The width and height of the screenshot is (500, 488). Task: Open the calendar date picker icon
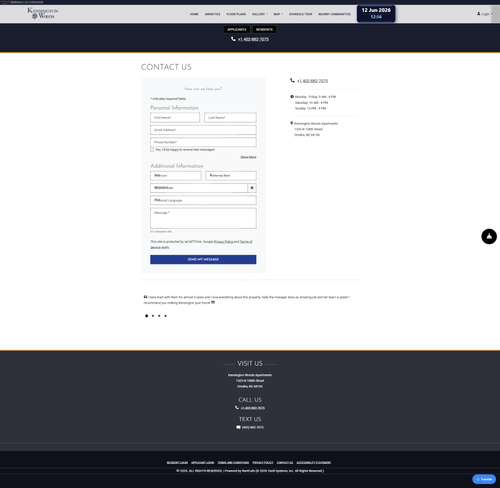click(252, 188)
